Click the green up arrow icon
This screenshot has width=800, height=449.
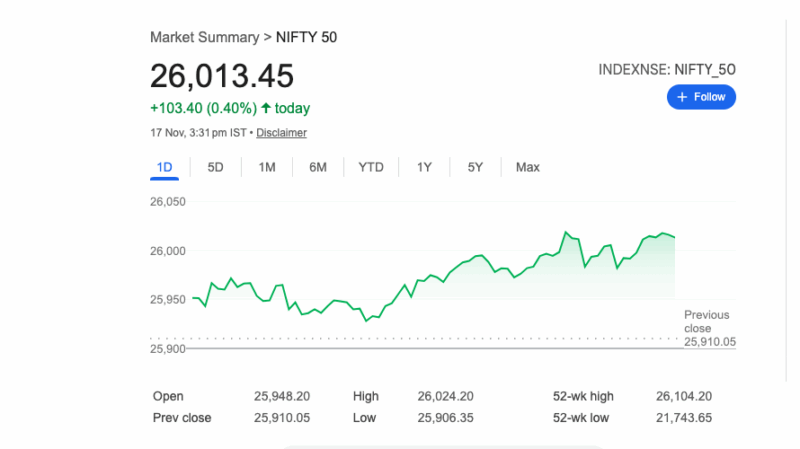pos(266,107)
